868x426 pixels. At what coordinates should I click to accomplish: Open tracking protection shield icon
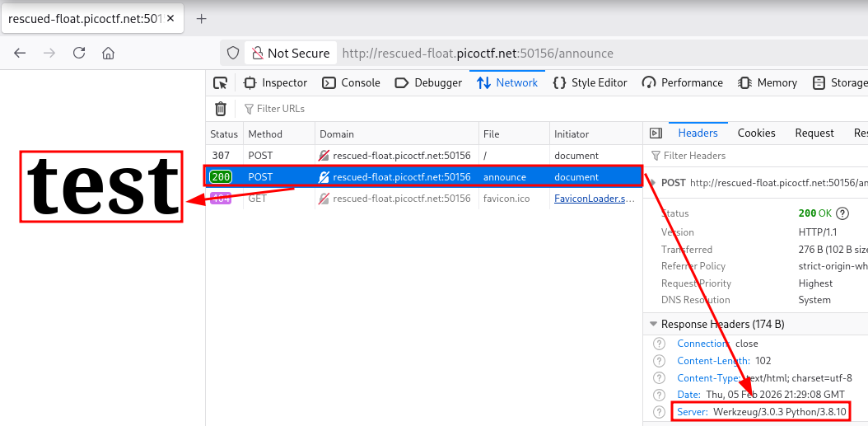pyautogui.click(x=233, y=53)
